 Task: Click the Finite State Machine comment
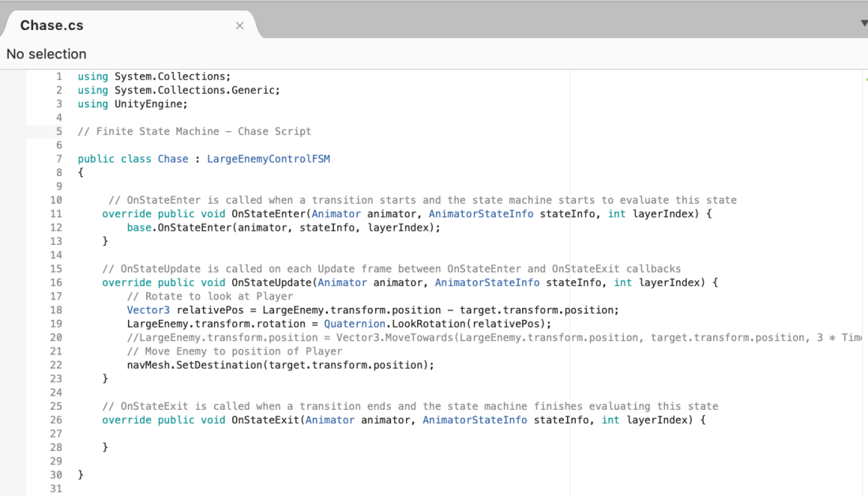click(x=194, y=131)
